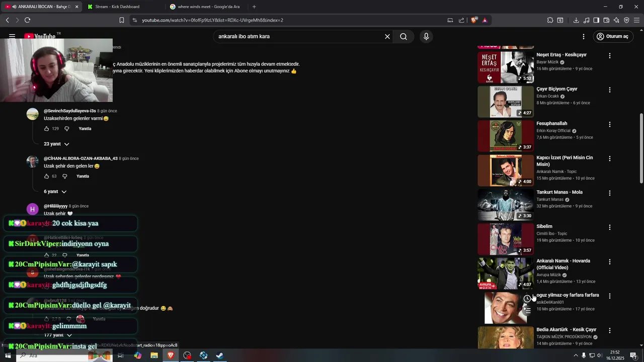
Task: Add oguz yilmaz video to Watch later
Action: coord(527,299)
